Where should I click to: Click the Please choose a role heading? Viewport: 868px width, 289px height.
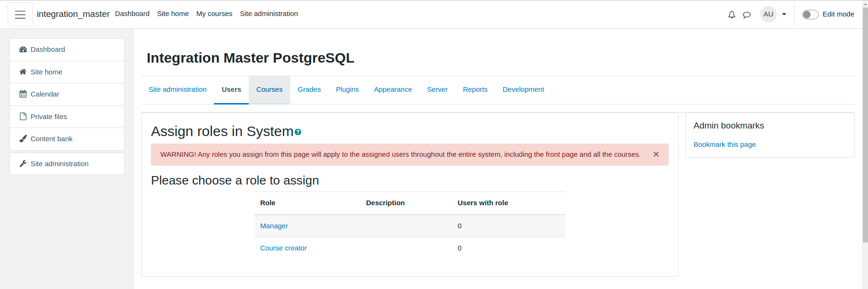pyautogui.click(x=235, y=181)
